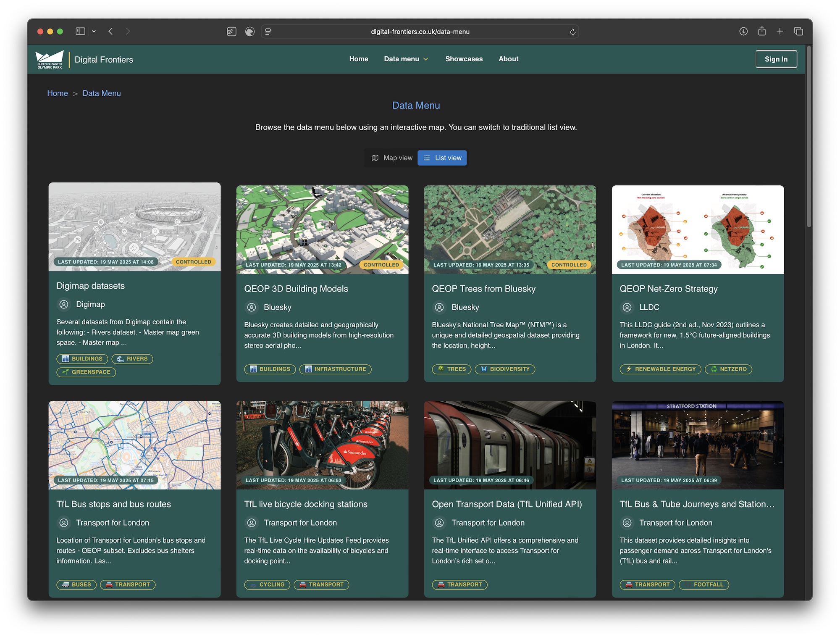Select TRANSPORT tag on Open Transport Data card
840x637 pixels.
pos(460,585)
